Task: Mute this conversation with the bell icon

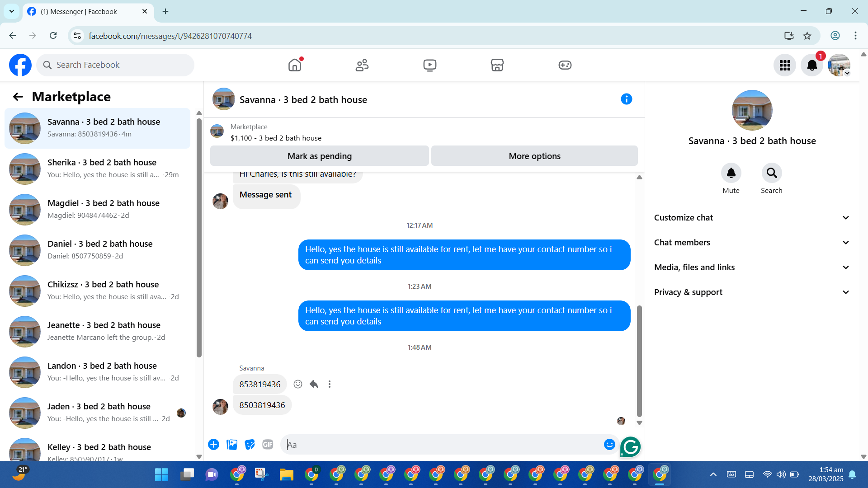Action: click(731, 173)
